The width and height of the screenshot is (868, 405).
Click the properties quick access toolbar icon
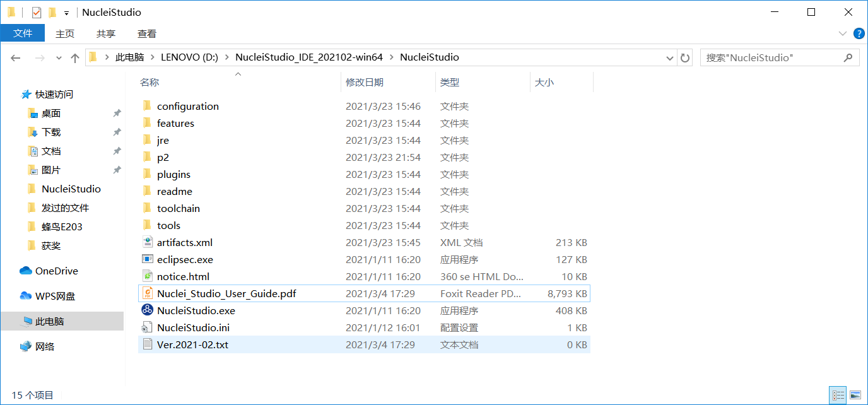(37, 12)
